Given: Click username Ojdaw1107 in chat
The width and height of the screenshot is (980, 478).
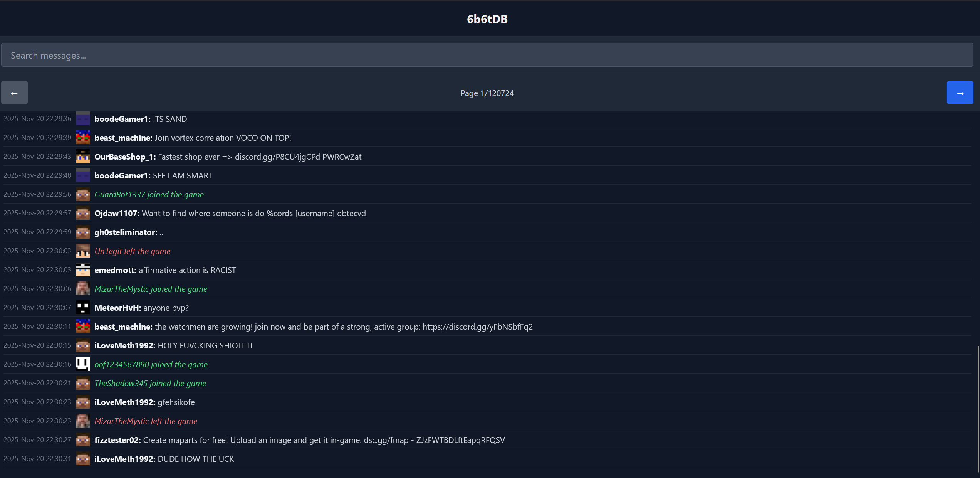Looking at the screenshot, I should pos(116,213).
